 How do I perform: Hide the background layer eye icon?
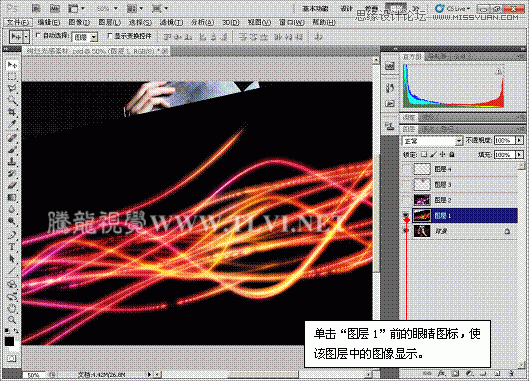406,231
